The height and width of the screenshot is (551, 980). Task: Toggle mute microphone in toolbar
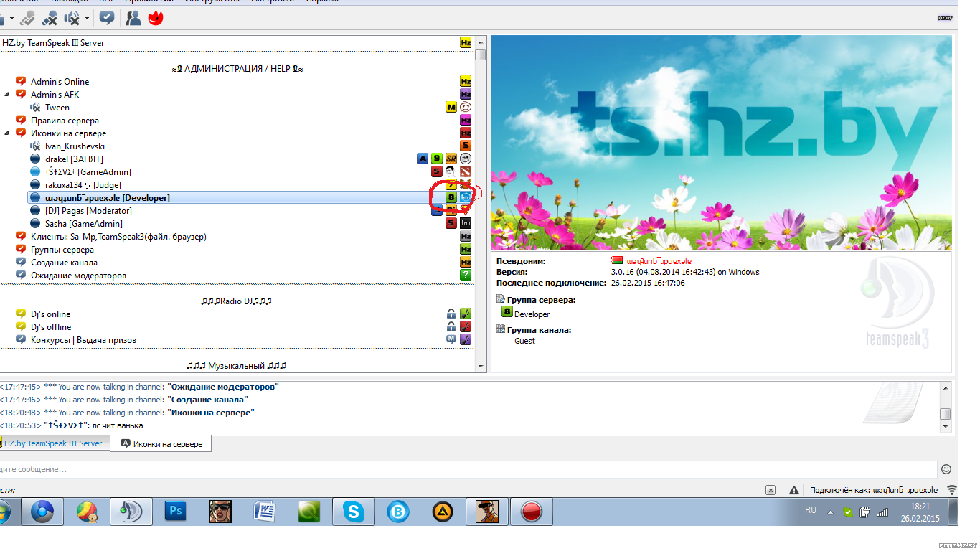pos(50,18)
